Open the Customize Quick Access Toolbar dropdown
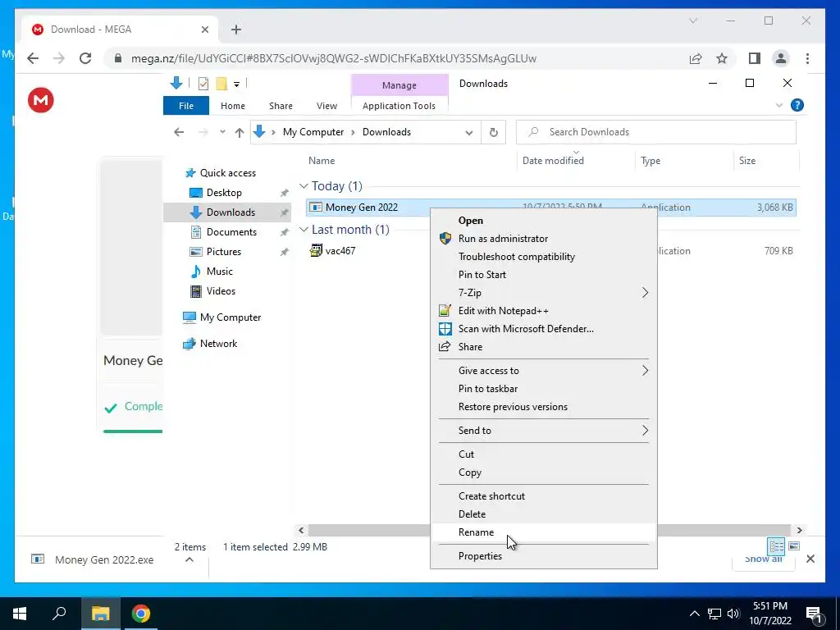The height and width of the screenshot is (630, 840). click(236, 84)
